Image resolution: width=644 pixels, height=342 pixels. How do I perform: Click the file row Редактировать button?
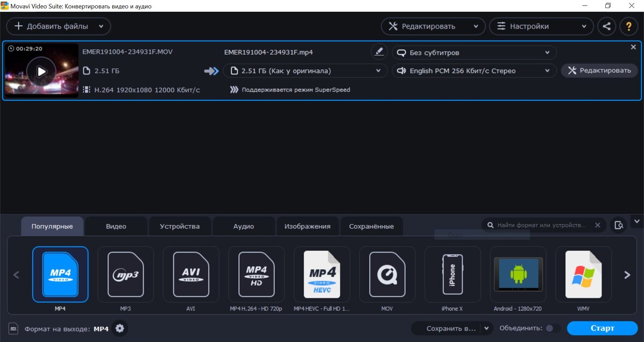pyautogui.click(x=599, y=71)
